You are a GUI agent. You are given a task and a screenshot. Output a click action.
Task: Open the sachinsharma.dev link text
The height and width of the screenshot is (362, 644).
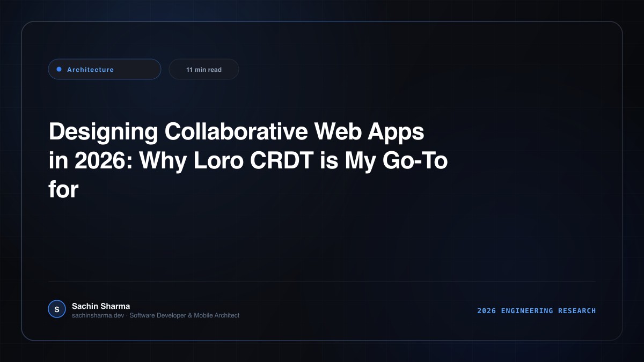point(98,315)
